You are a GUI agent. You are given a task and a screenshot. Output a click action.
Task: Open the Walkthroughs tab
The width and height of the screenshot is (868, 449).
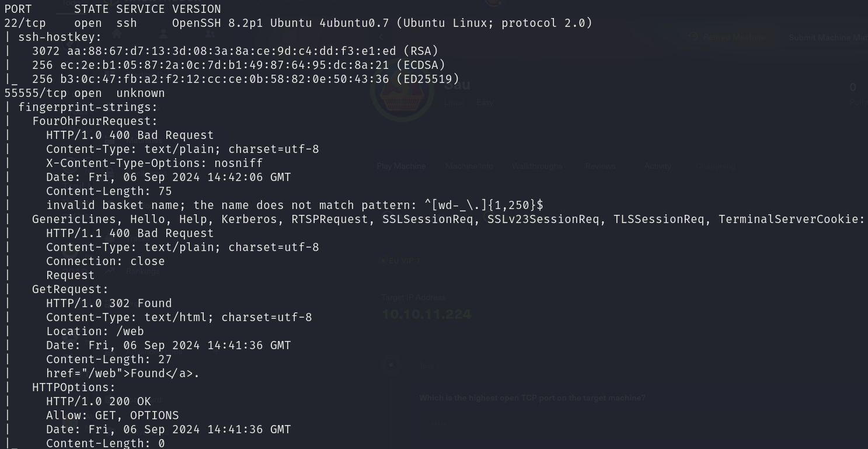tap(537, 166)
